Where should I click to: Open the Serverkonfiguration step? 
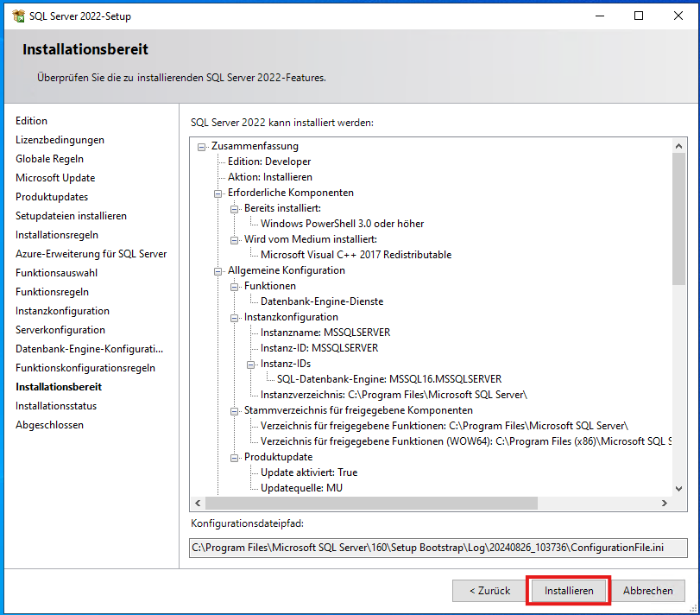tap(60, 329)
